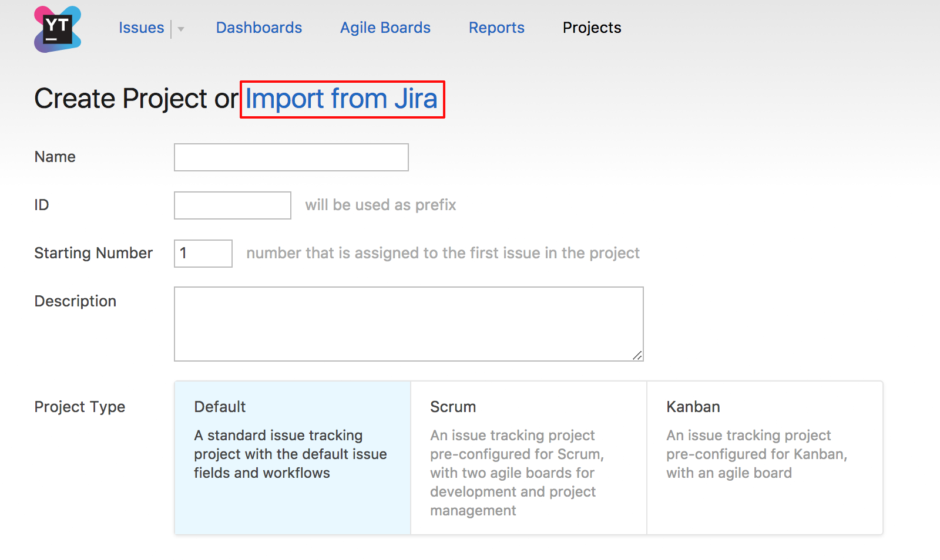Click the 'ID' field label
This screenshot has width=940, height=560.
(42, 205)
